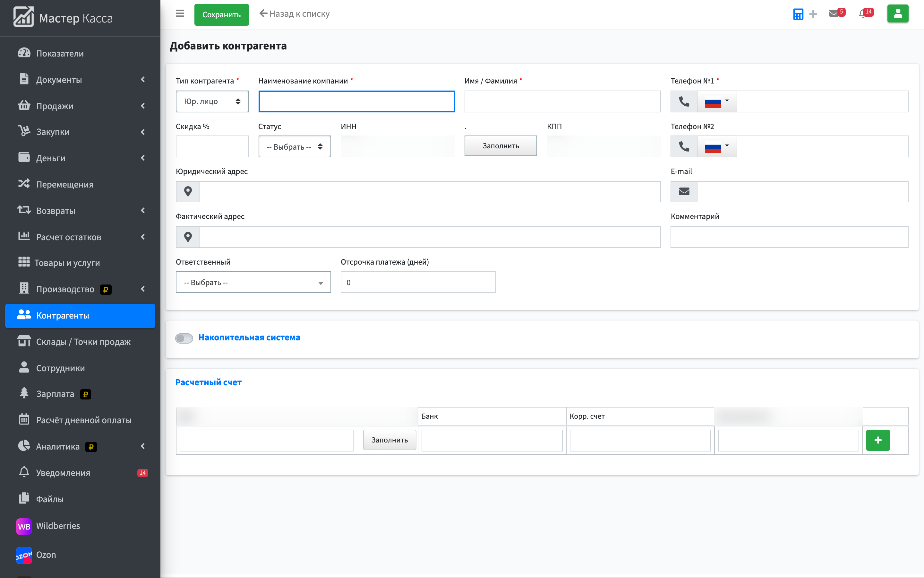
Task: Open the Статус dropdown
Action: (x=295, y=146)
